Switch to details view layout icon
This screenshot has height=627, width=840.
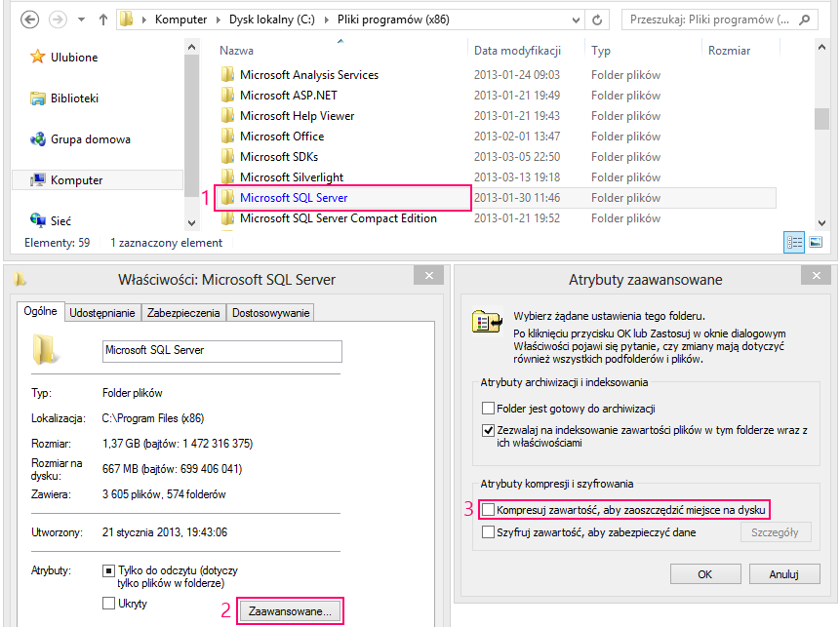[x=795, y=243]
